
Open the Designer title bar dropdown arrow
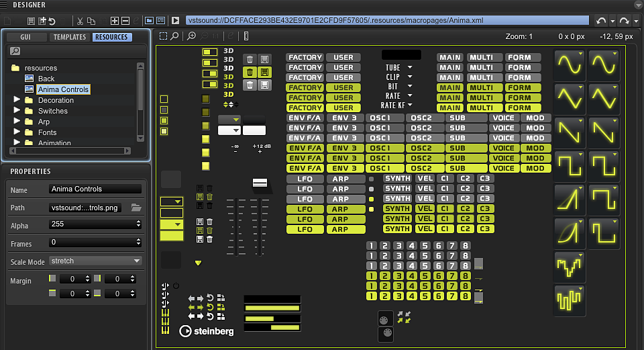(x=638, y=5)
